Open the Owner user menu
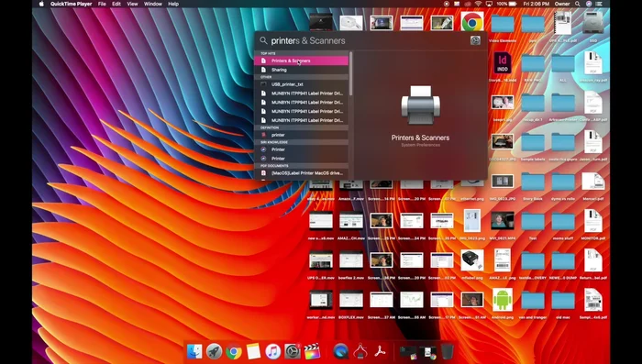The width and height of the screenshot is (642, 364). point(562,4)
